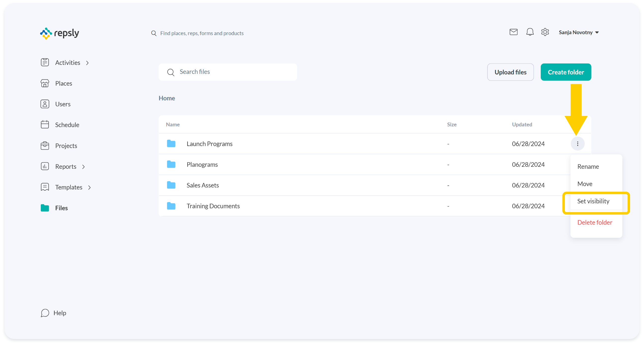Image resolution: width=644 pixels, height=345 pixels.
Task: Open the Sanja Novotny account dropdown
Action: coord(579,33)
